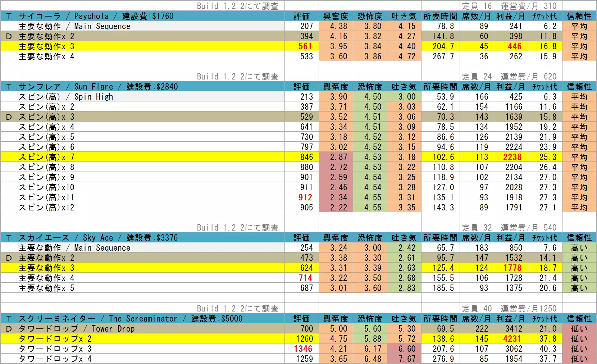Click the サンフレア / Sun Flare title cell
The width and height of the screenshot is (597, 364).
click(151, 87)
